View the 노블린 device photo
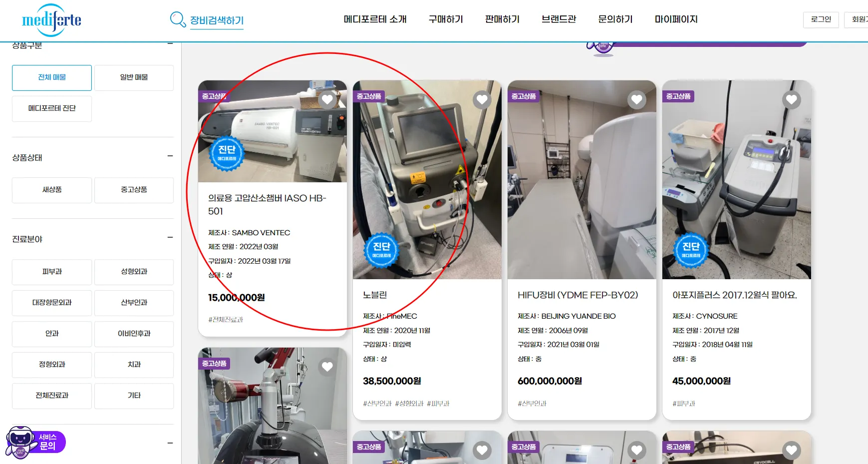The width and height of the screenshot is (868, 464). [427, 180]
